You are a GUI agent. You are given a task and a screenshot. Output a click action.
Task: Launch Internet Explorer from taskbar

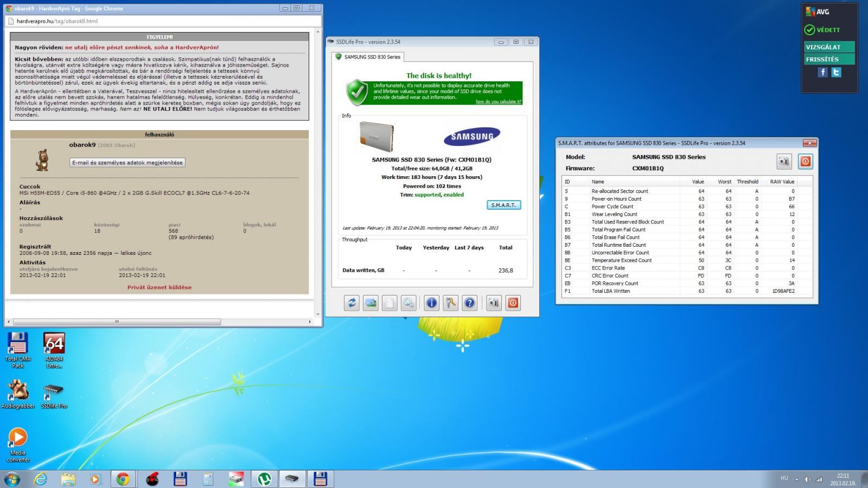pos(41,479)
